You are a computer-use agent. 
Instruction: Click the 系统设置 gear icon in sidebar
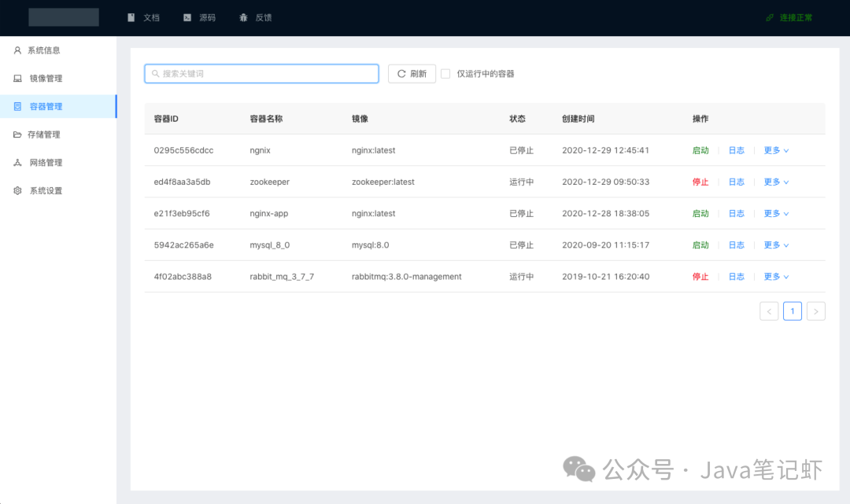click(17, 190)
